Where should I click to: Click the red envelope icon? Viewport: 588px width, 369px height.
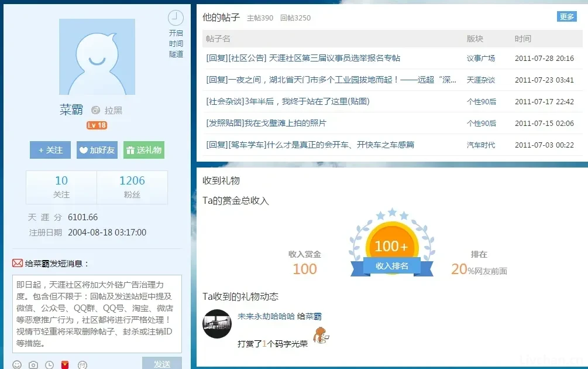(65, 364)
